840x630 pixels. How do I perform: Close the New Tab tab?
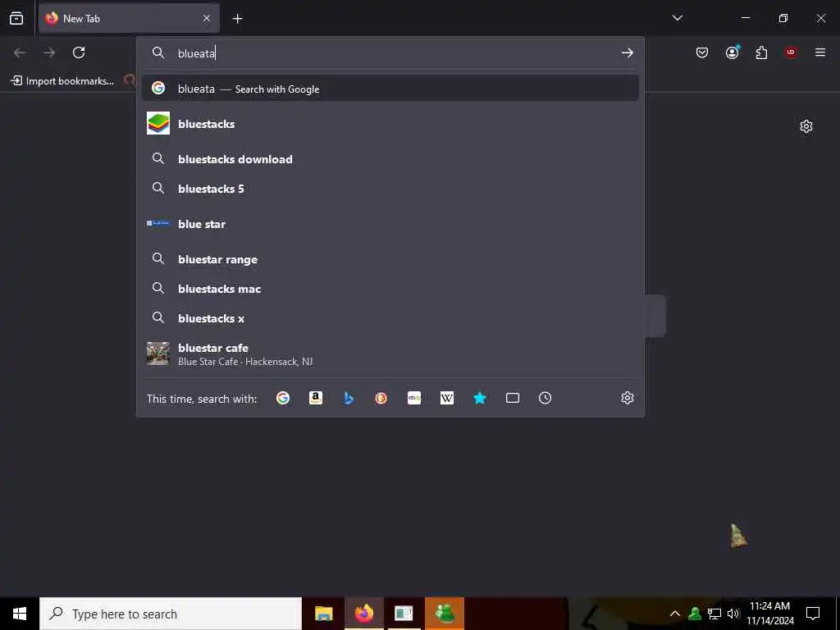(x=207, y=18)
